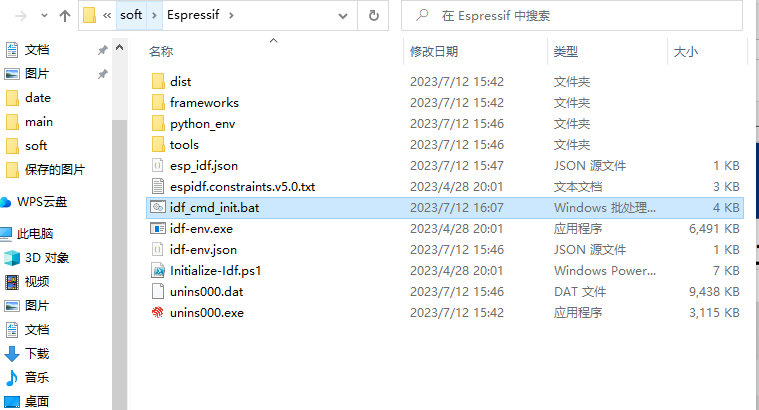Expand the chevron after soft in path
The height and width of the screenshot is (410, 759).
154,15
